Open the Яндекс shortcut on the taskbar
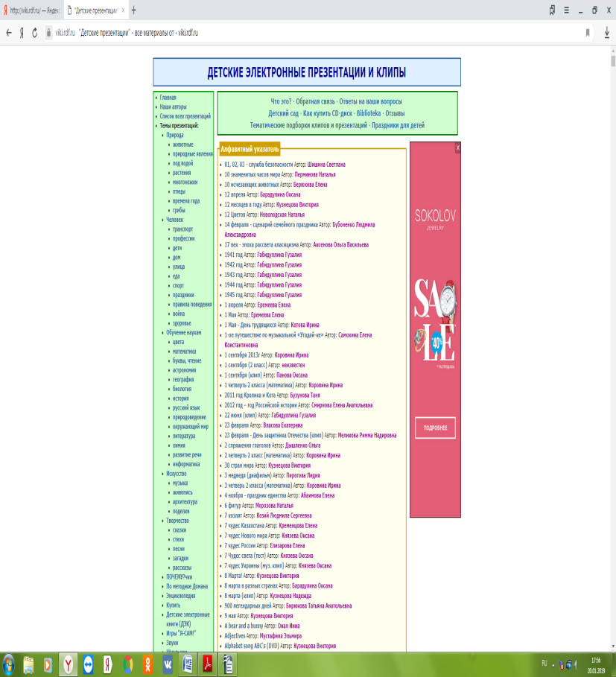The width and height of the screenshot is (616, 677). pos(108,665)
